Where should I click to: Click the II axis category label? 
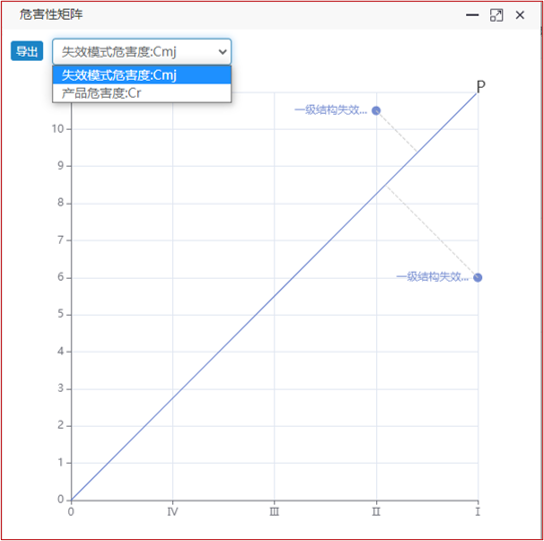tap(376, 512)
